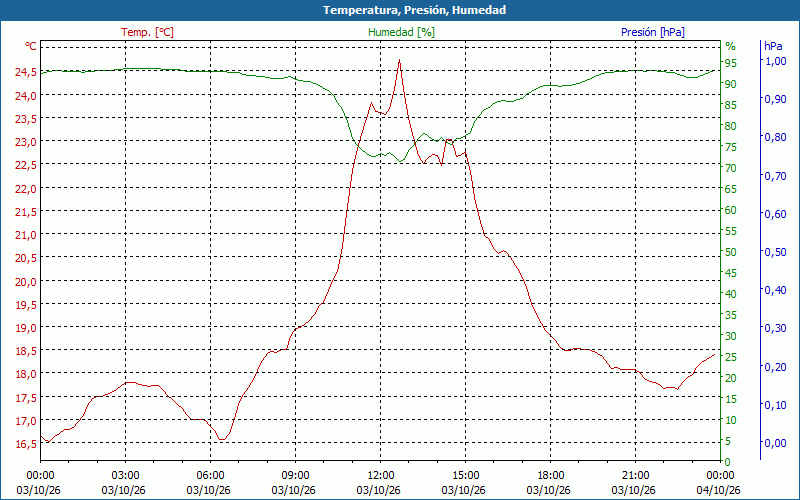
Task: Select the red 'Temp. [°C]' legend label
Action: click(x=147, y=32)
